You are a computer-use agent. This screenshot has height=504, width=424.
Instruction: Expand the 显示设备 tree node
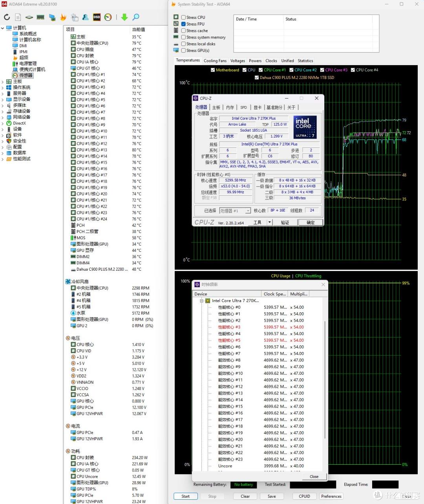coord(3,99)
